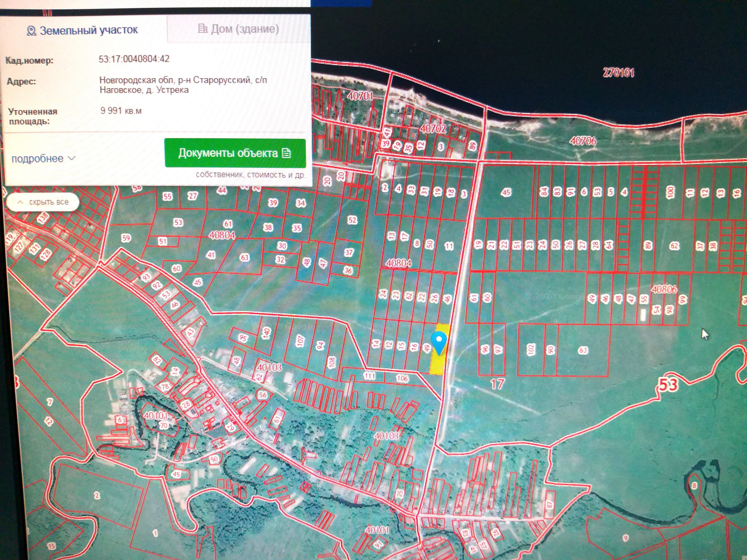Click the document icon on green button

click(287, 153)
